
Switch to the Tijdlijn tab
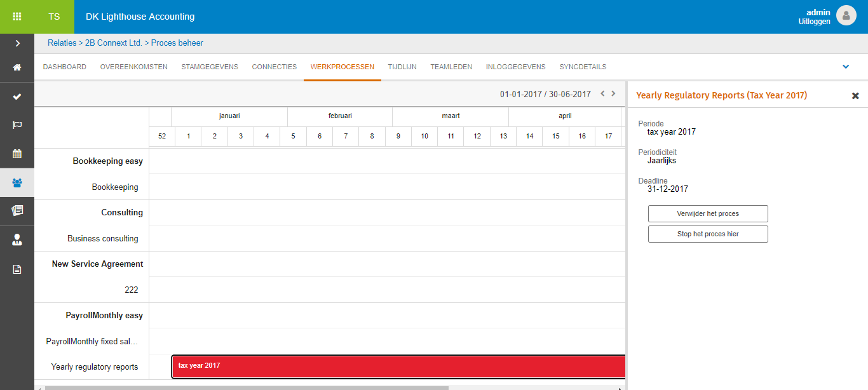(x=402, y=67)
